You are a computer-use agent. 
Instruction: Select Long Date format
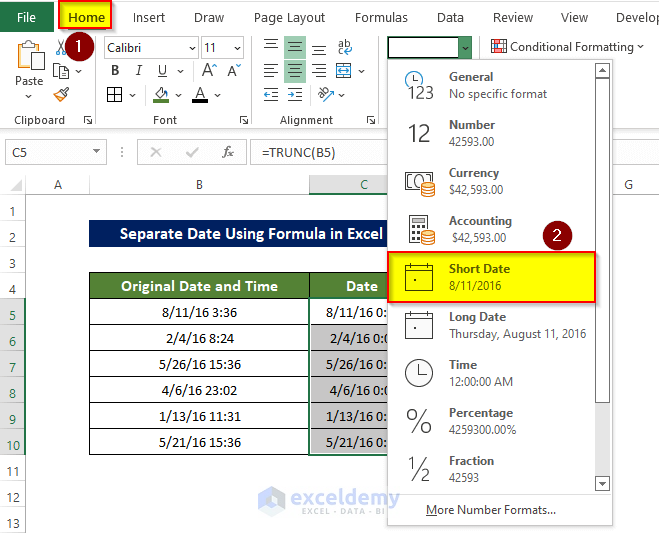click(x=491, y=325)
